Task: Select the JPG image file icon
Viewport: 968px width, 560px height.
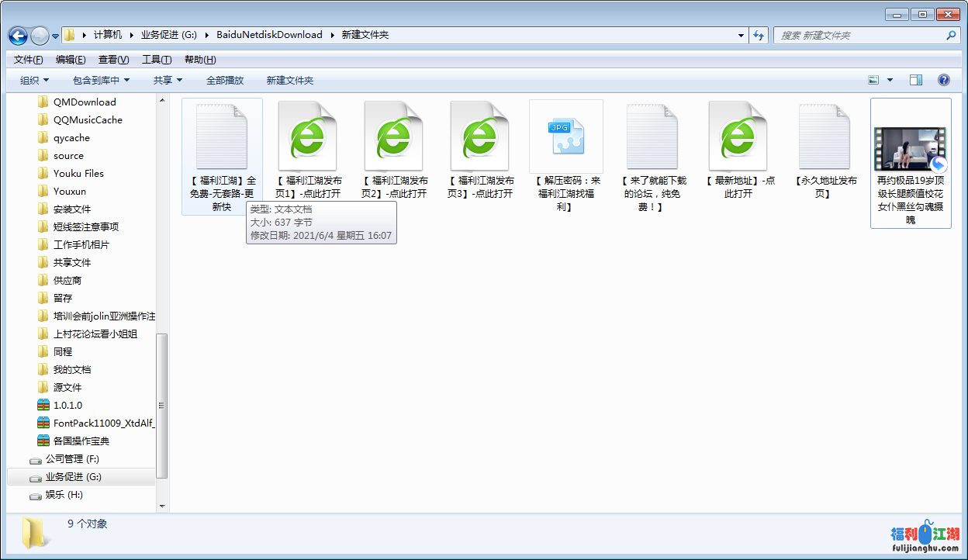Action: 565,137
